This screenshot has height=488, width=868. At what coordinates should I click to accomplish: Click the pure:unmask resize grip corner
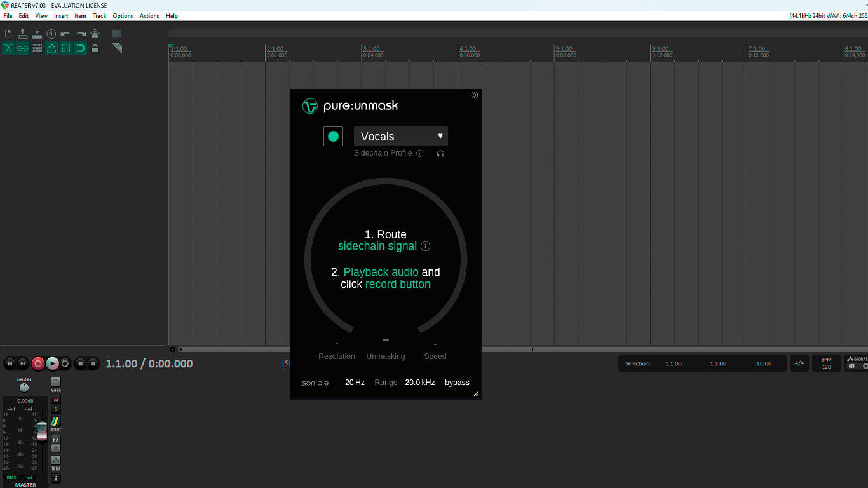(x=476, y=394)
